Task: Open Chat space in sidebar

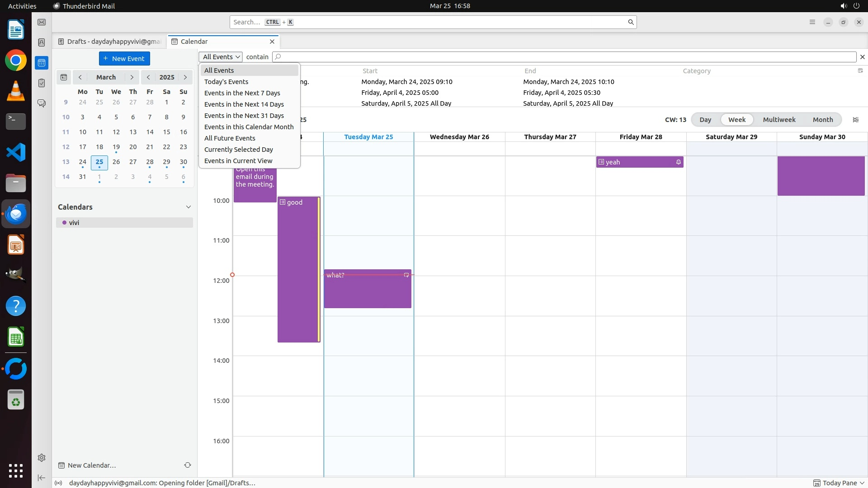Action: pyautogui.click(x=42, y=103)
